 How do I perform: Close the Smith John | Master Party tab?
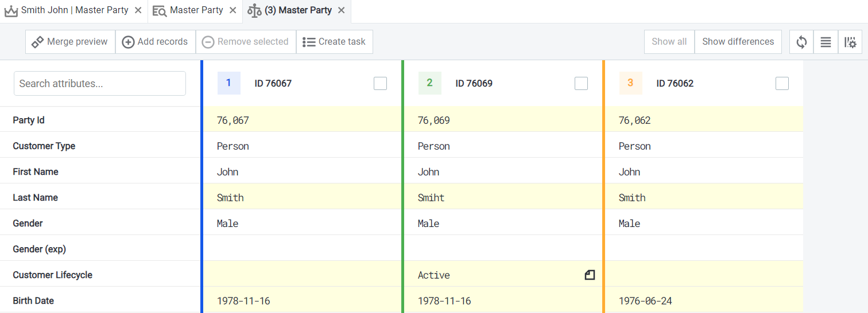pos(138,10)
